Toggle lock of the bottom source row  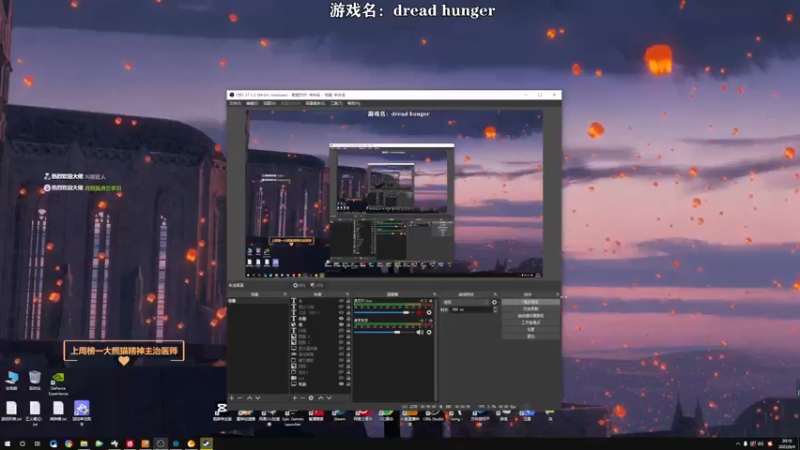(348, 384)
